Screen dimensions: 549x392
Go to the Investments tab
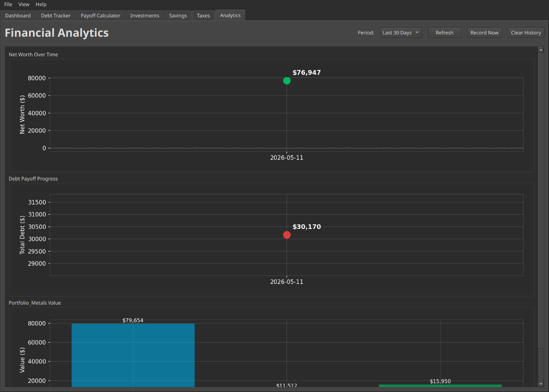point(145,15)
